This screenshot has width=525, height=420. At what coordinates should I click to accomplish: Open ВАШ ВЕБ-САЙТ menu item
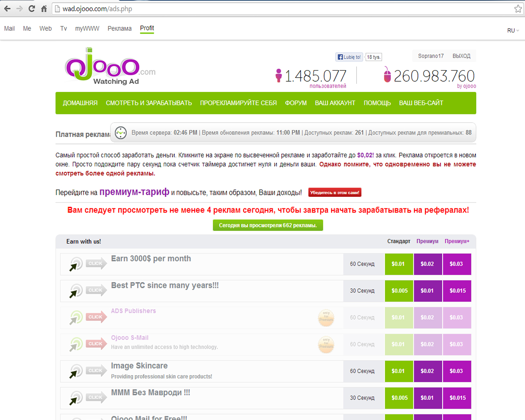[421, 103]
